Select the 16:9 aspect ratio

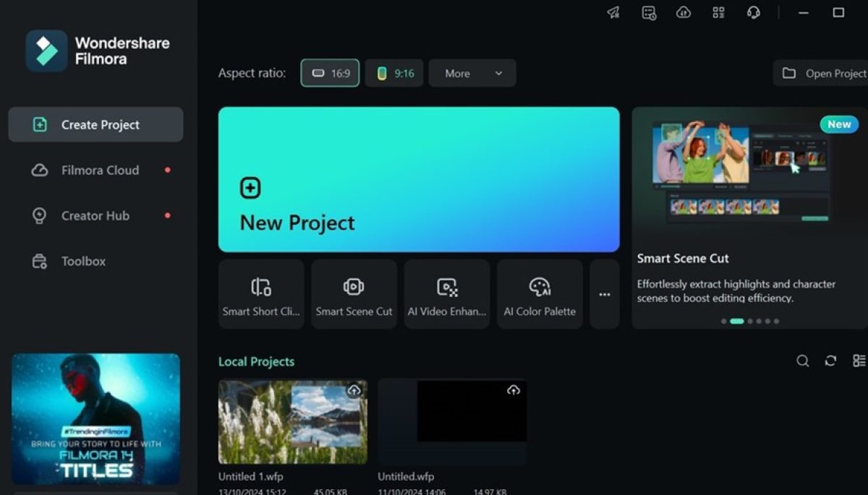330,73
